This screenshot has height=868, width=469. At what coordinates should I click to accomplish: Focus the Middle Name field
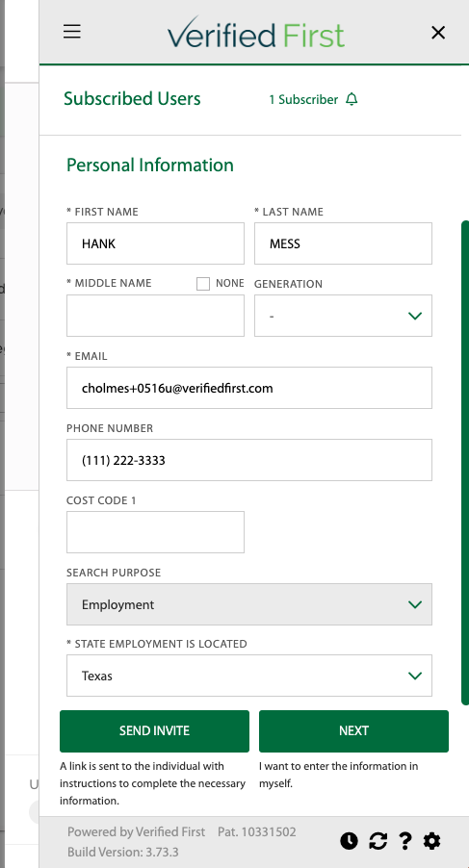point(155,316)
